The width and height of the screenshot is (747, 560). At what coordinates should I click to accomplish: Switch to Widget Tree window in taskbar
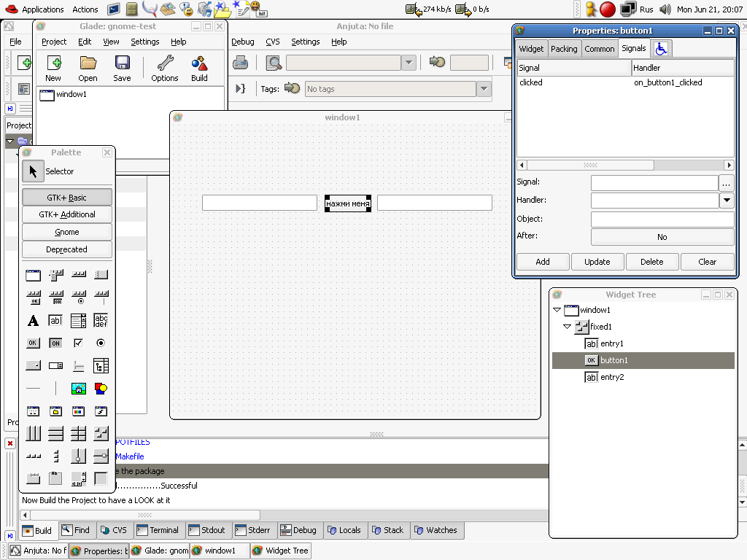(x=281, y=551)
